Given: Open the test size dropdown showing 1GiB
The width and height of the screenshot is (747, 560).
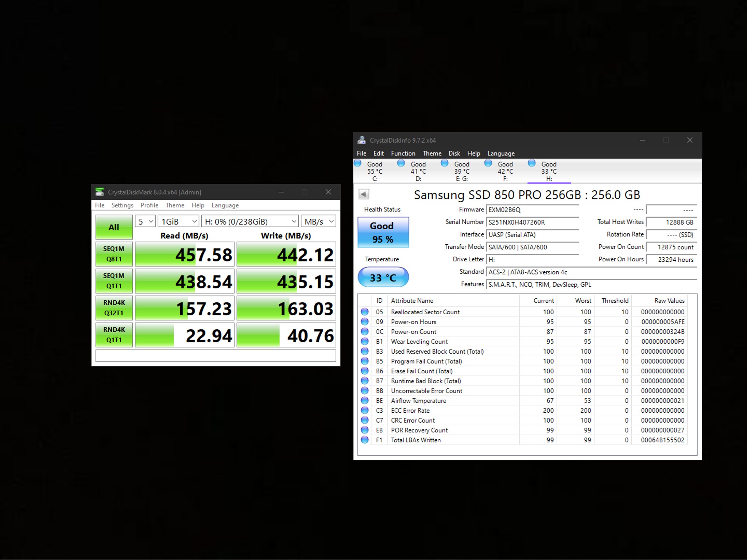Looking at the screenshot, I should pos(178,221).
